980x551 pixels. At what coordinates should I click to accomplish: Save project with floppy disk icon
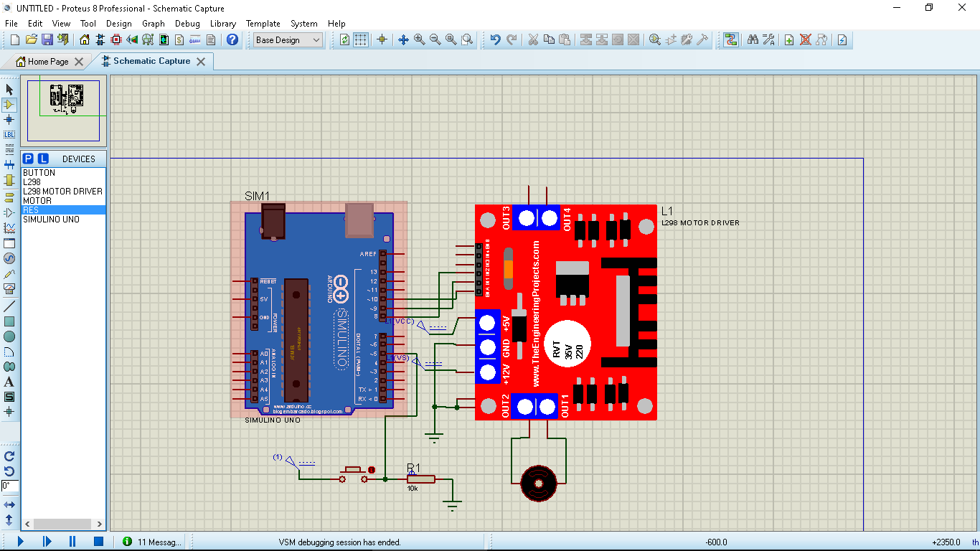coord(47,39)
